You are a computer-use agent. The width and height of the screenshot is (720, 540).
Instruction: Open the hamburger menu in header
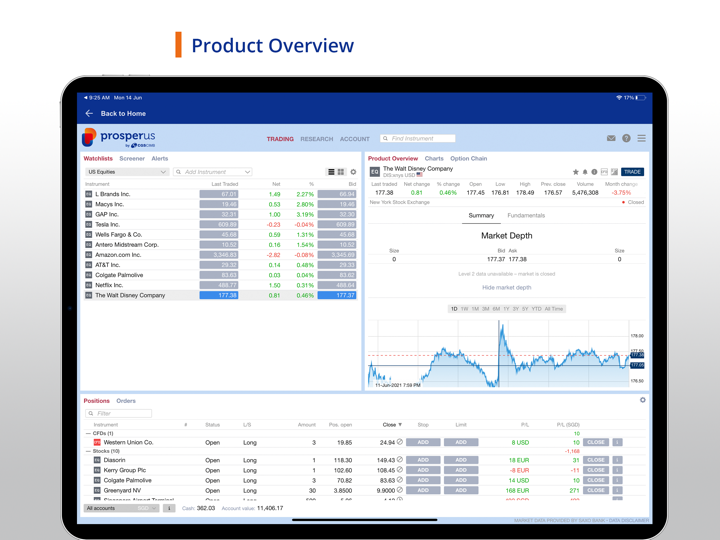tap(641, 139)
